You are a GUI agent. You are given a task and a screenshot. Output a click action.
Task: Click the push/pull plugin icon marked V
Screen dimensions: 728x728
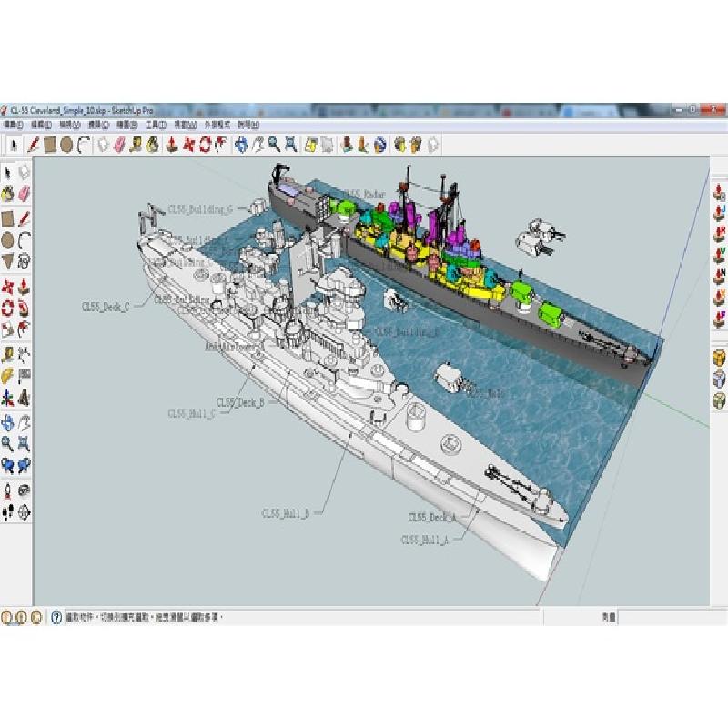(x=719, y=255)
